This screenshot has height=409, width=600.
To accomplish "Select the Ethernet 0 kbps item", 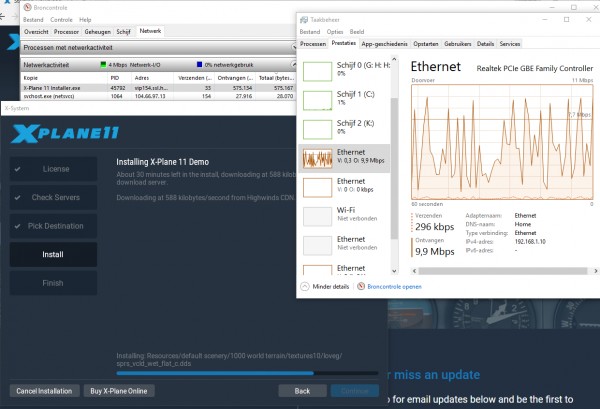I will point(344,187).
